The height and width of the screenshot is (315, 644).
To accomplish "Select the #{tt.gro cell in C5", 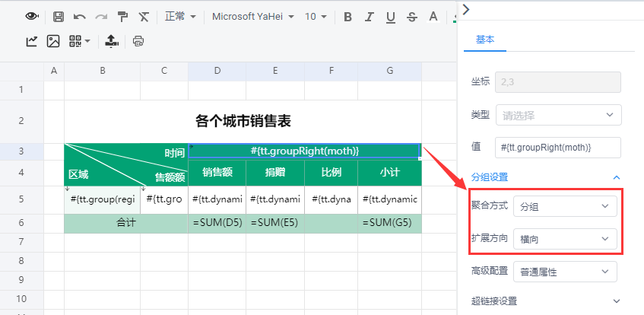I will point(164,199).
